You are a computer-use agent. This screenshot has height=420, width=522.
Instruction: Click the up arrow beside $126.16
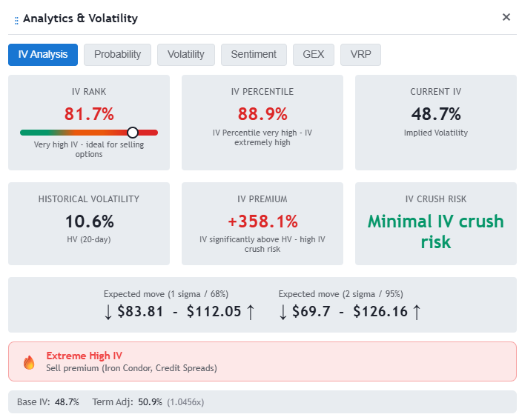(x=417, y=313)
